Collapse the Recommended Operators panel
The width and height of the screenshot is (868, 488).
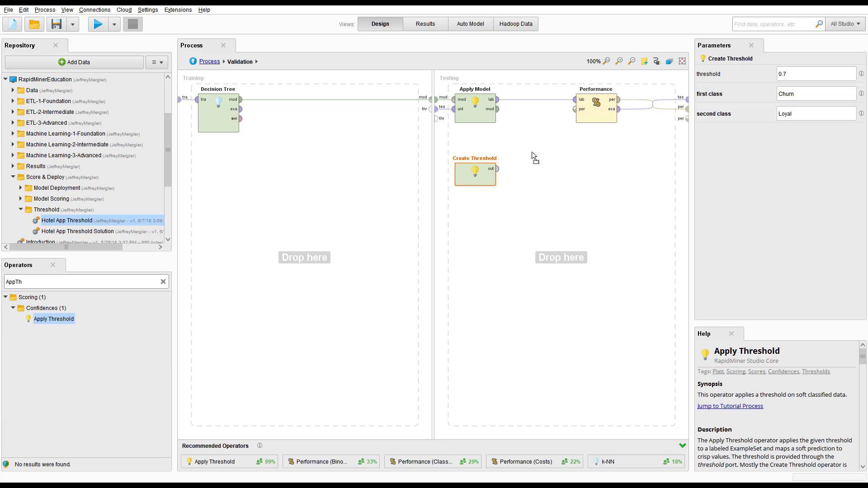(x=682, y=446)
